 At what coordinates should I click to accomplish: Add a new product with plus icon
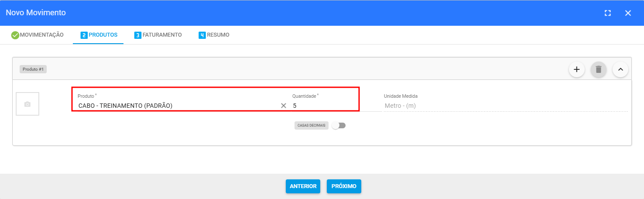click(x=576, y=69)
